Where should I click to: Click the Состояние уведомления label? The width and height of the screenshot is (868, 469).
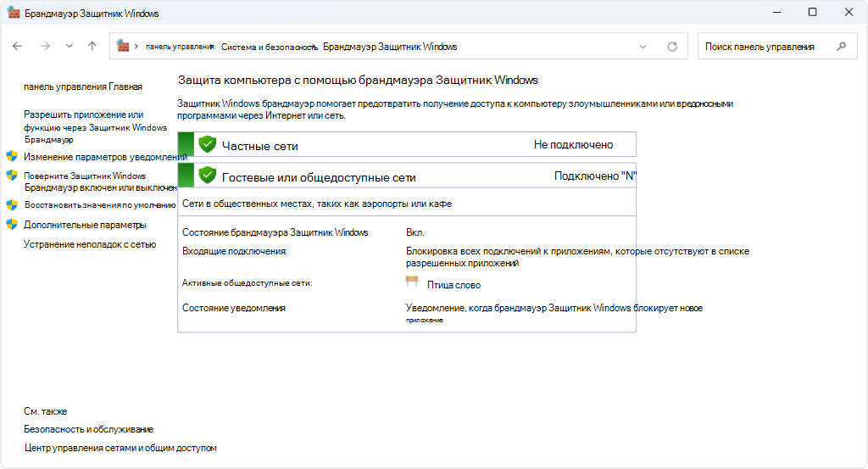coord(234,308)
